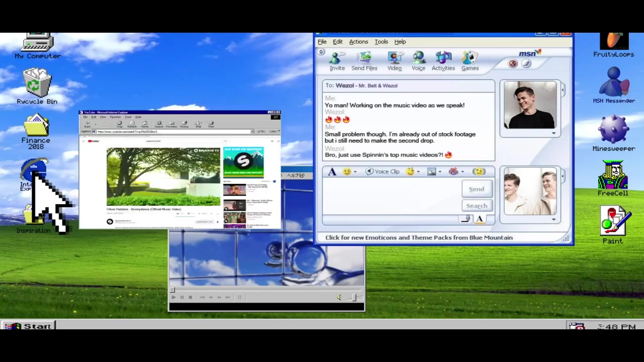
Task: Click the media player Play button
Action: (174, 297)
